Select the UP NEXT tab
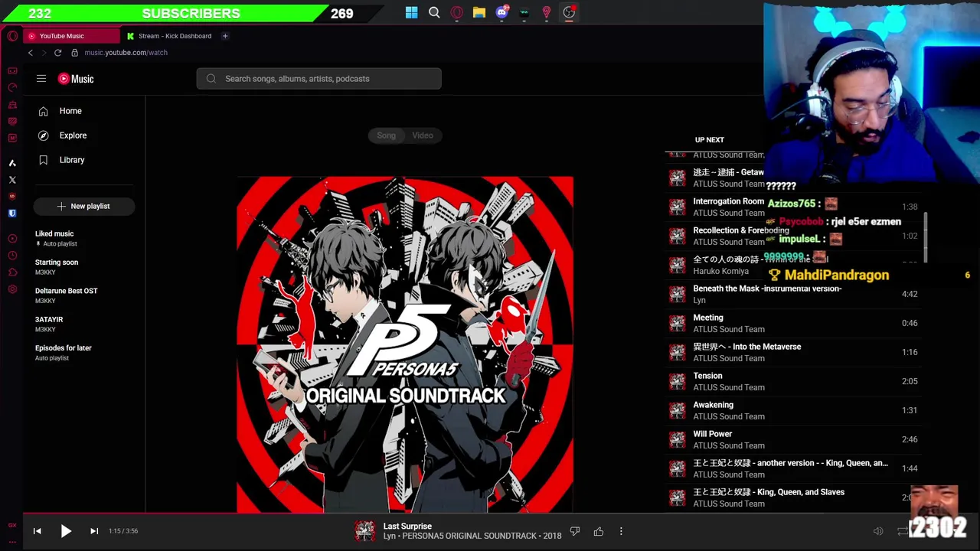The height and width of the screenshot is (551, 980). point(709,140)
